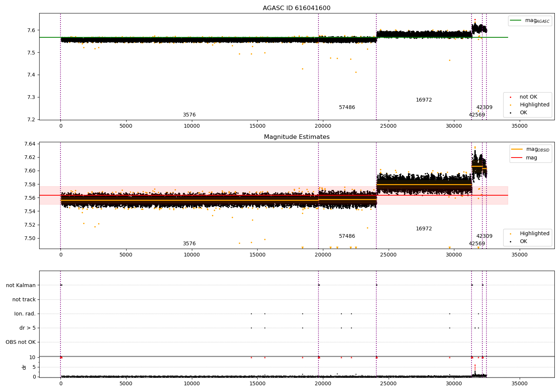
Task: Click obsid label 42309 in top plot
Action: [484, 108]
